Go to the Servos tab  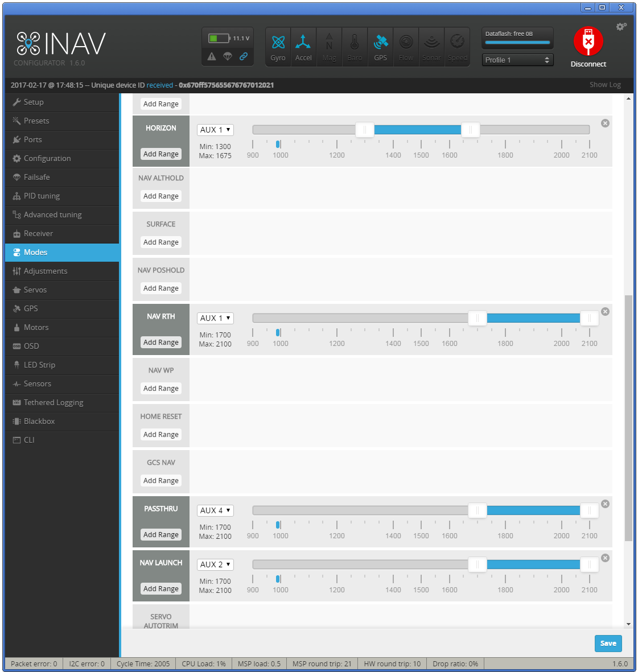pos(62,290)
